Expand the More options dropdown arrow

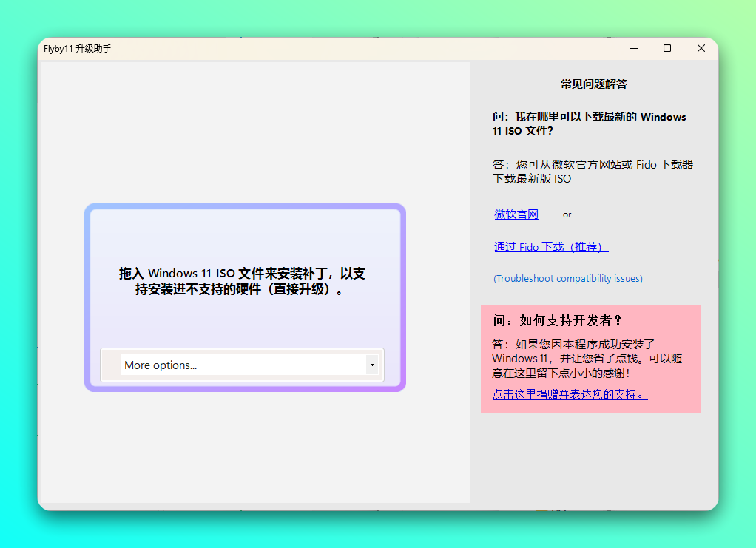click(372, 365)
